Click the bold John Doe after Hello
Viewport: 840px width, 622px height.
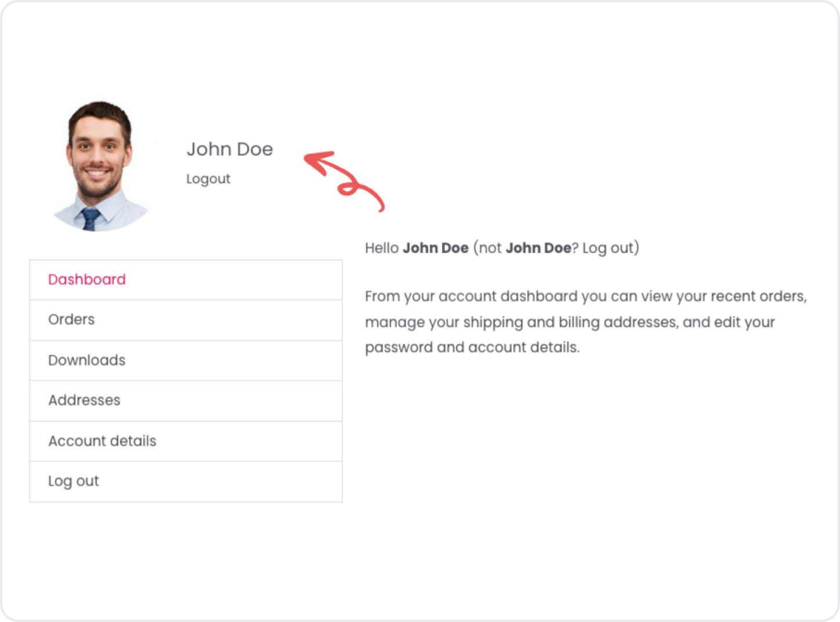pyautogui.click(x=436, y=248)
